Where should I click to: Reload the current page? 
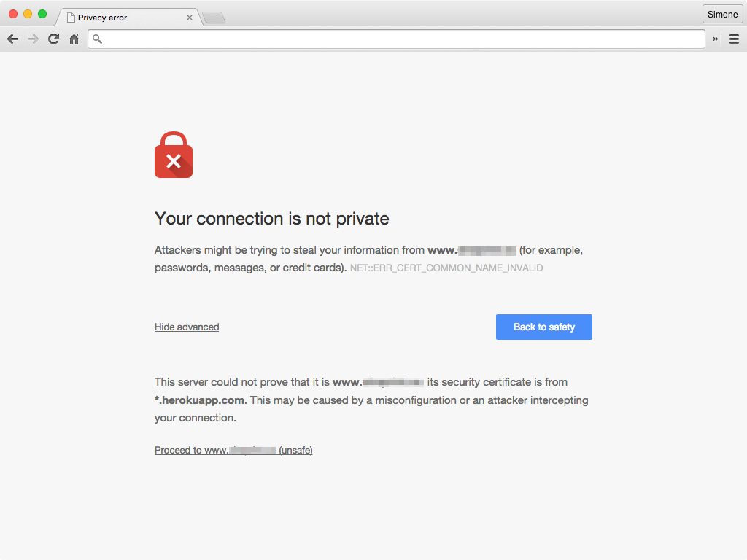(53, 39)
